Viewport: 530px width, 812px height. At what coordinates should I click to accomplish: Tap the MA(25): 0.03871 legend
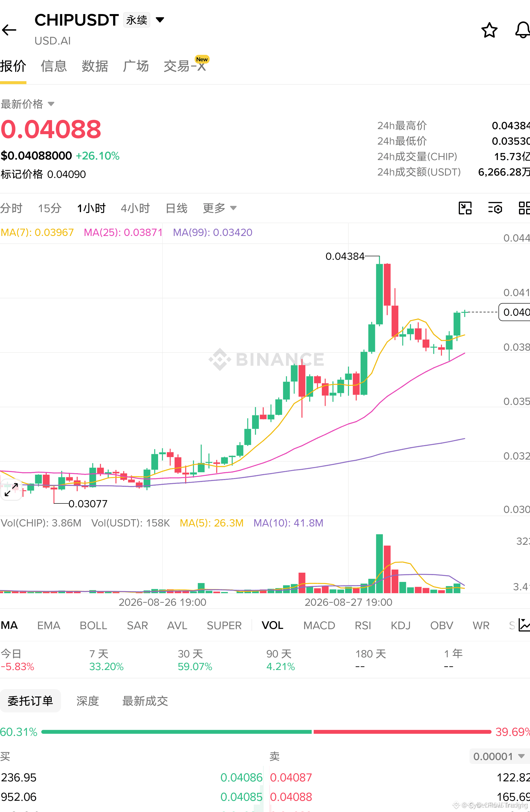(x=123, y=232)
